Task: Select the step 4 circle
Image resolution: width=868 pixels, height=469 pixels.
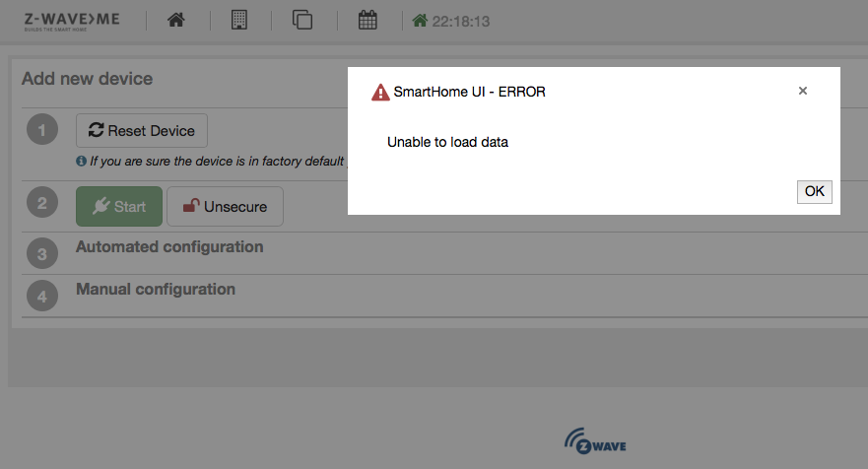Action: pyautogui.click(x=41, y=296)
